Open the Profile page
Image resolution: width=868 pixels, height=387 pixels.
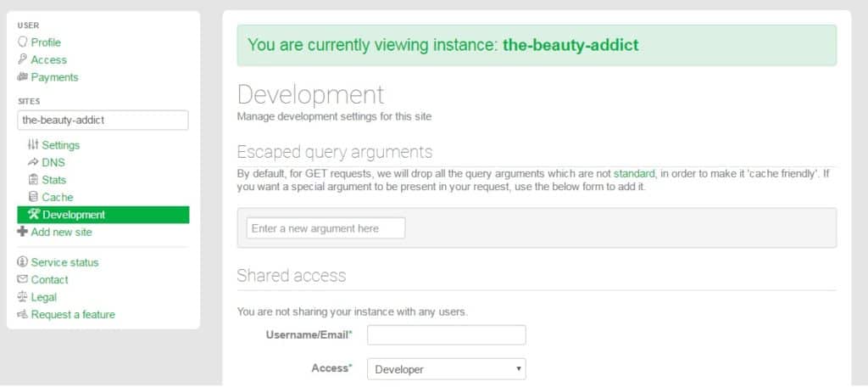[46, 42]
